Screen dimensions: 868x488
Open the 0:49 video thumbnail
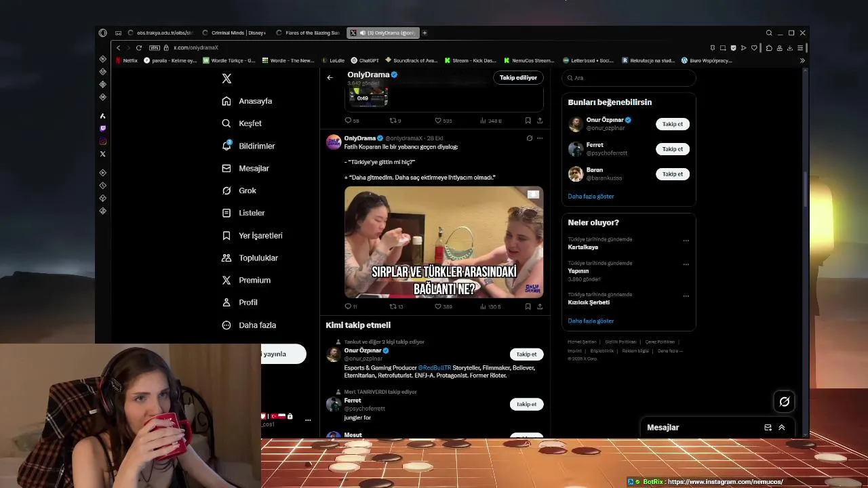click(x=368, y=96)
